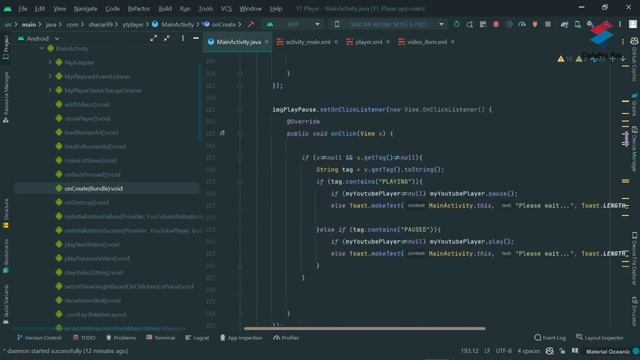Open the Tools menu
The image size is (640, 360).
point(205,9)
